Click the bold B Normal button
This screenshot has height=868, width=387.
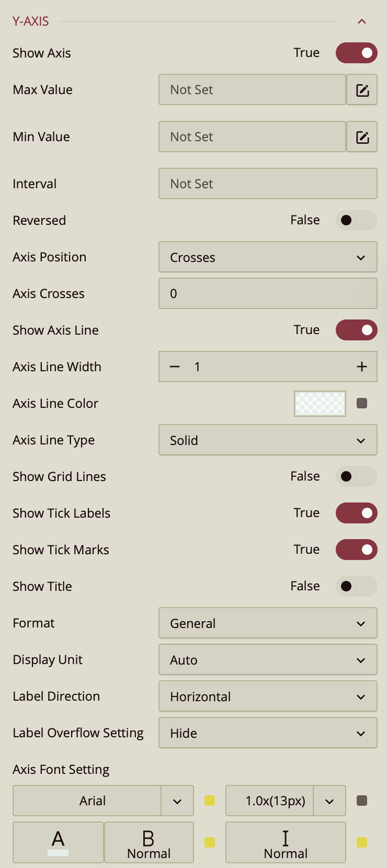point(149,842)
